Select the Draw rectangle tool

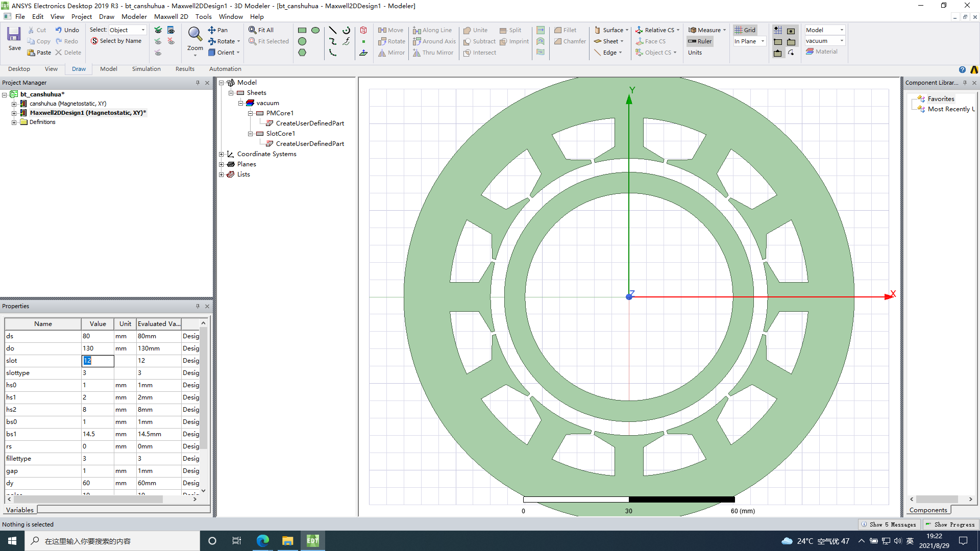click(x=302, y=30)
